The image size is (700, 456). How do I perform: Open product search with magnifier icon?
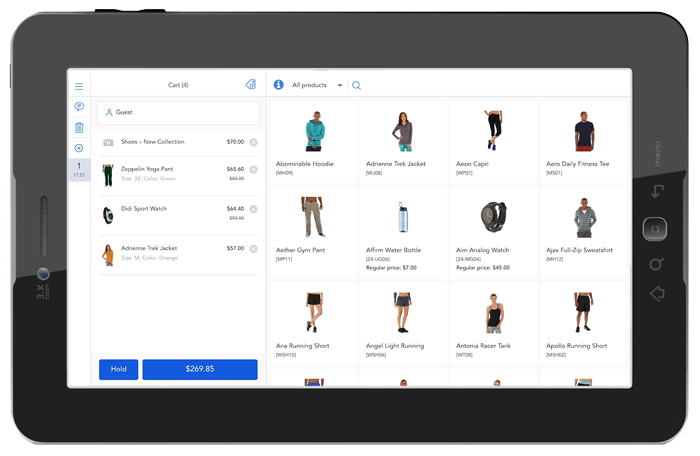(x=357, y=86)
